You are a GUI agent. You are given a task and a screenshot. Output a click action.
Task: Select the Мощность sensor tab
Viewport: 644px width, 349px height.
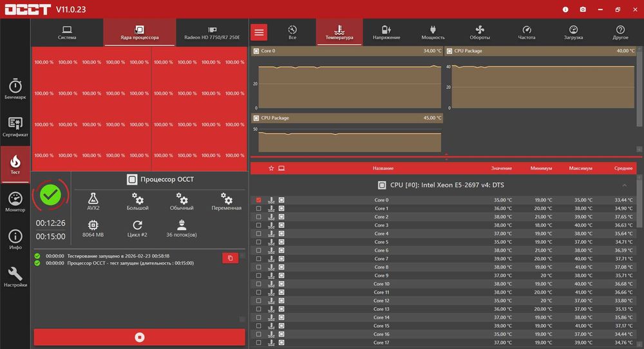[433, 32]
